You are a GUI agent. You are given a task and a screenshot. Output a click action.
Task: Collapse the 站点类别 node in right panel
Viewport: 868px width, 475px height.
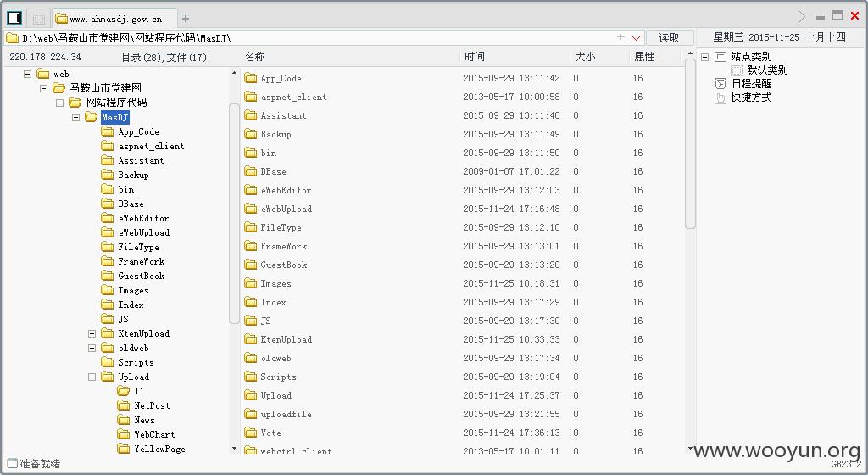pyautogui.click(x=704, y=57)
